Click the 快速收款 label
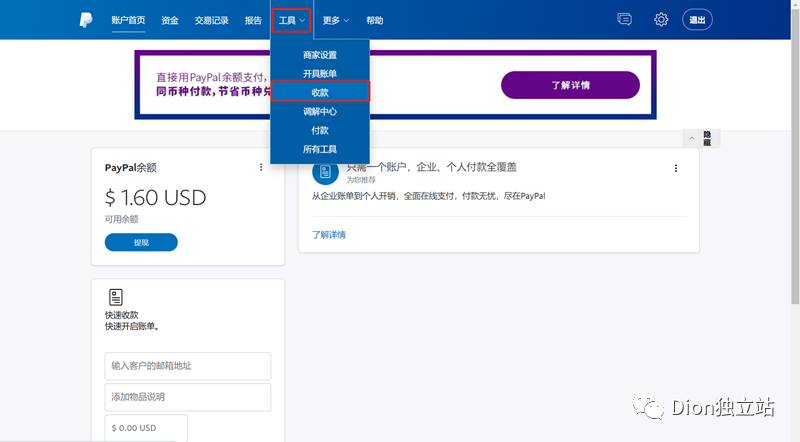The height and width of the screenshot is (442, 800). tap(121, 315)
